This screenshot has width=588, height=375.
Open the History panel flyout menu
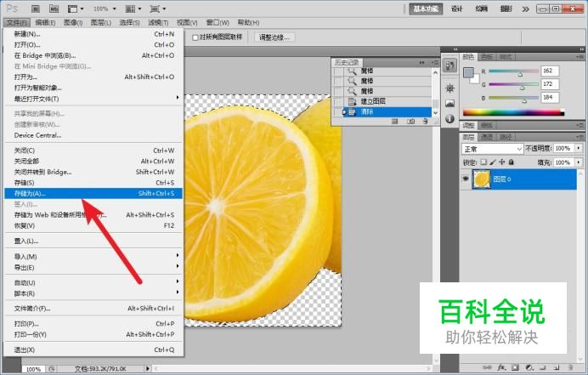(435, 62)
